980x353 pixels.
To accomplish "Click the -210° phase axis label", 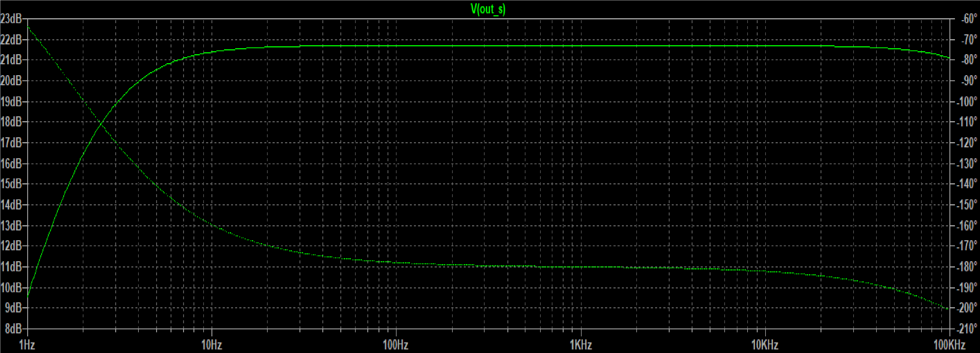I will click(x=967, y=328).
